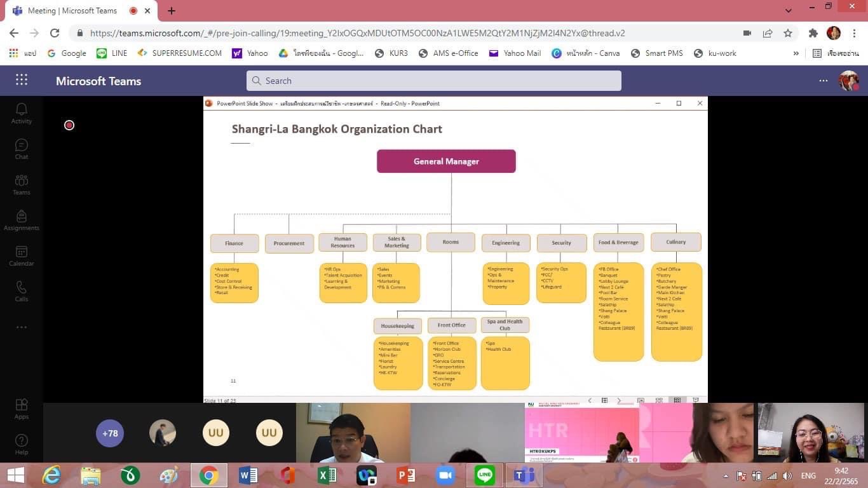This screenshot has height=488, width=868.
Task: Open Excel from the taskbar
Action: tap(327, 475)
